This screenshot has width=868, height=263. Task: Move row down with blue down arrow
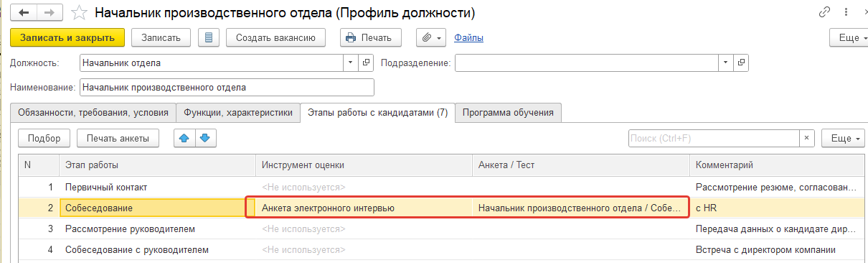[205, 138]
